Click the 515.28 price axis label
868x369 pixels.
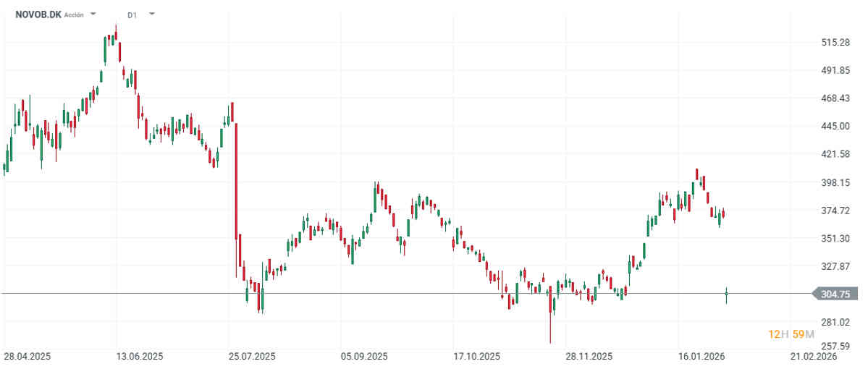(x=835, y=43)
